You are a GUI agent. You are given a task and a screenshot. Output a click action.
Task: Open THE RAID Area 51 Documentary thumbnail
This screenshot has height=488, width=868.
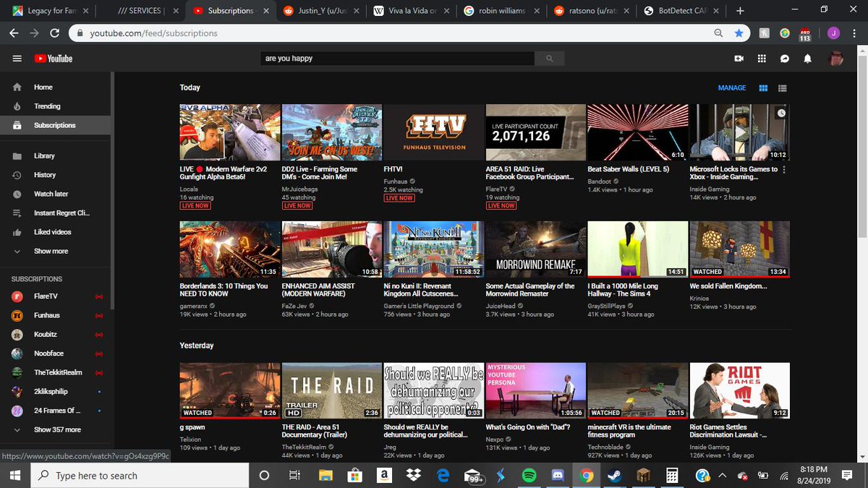332,391
